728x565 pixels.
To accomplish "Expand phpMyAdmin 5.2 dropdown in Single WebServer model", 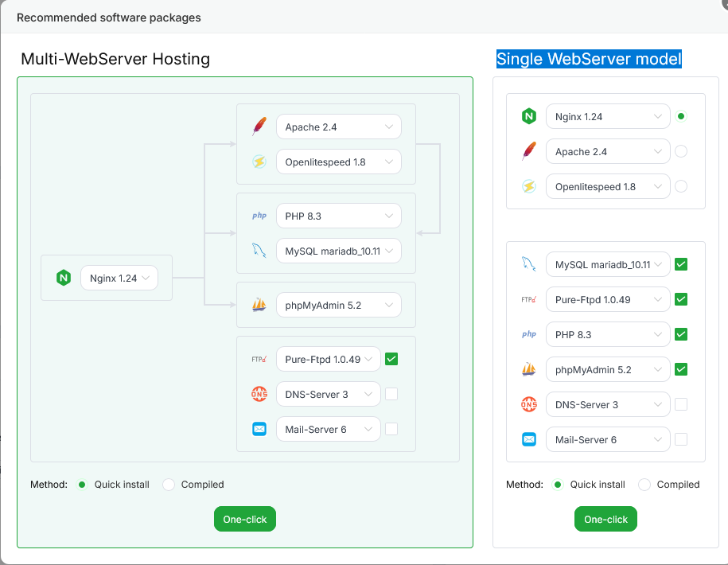I will coord(606,369).
